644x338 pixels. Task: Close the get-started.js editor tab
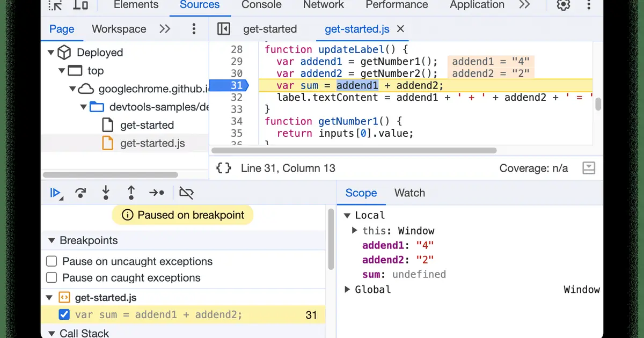tap(400, 29)
